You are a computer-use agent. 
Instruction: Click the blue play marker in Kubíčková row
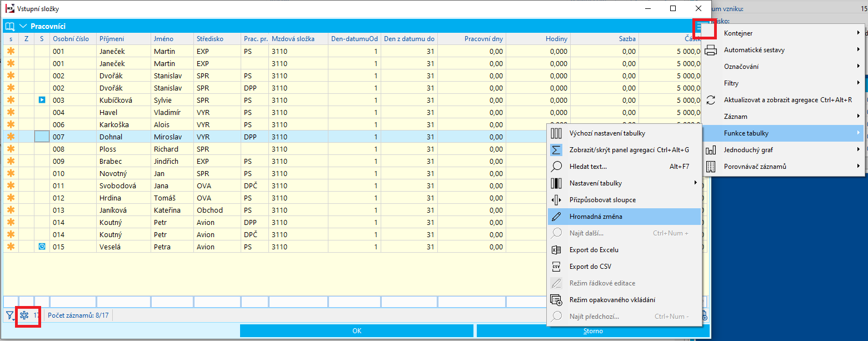pyautogui.click(x=42, y=100)
